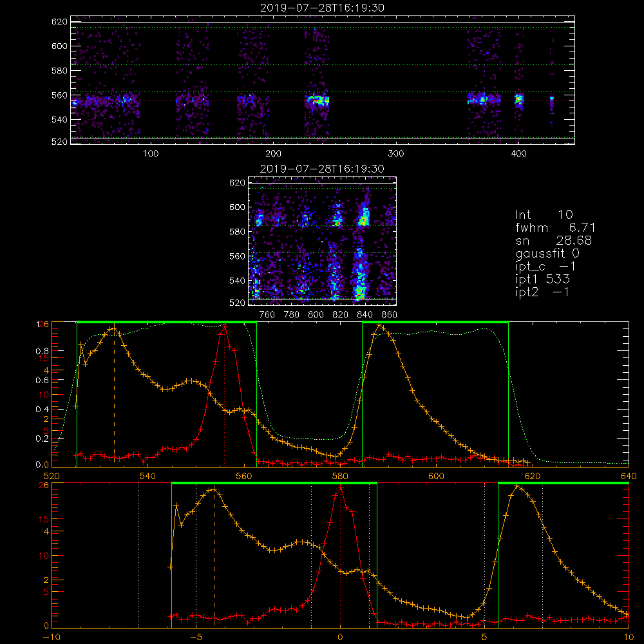
Task: Click the orange curve peak near 588 in profile plot
Action: click(x=379, y=326)
